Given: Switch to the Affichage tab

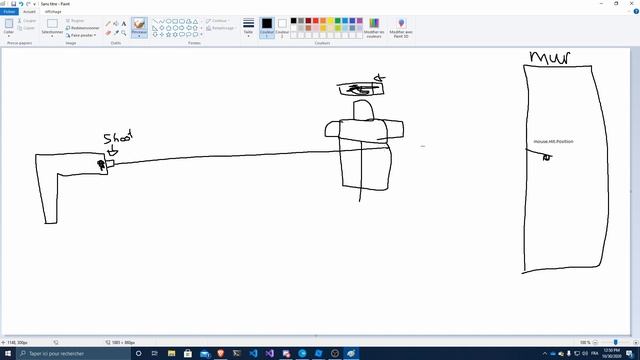Looking at the screenshot, I should 53,11.
